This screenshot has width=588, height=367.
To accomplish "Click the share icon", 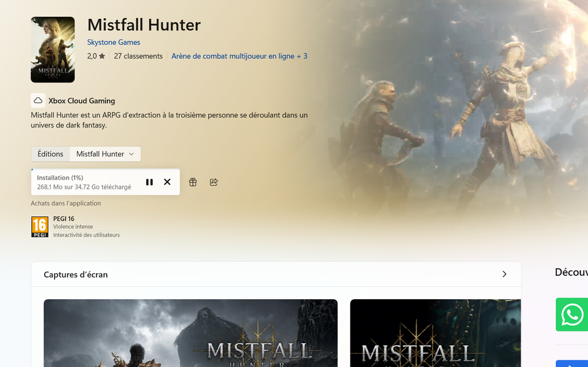I will (214, 182).
